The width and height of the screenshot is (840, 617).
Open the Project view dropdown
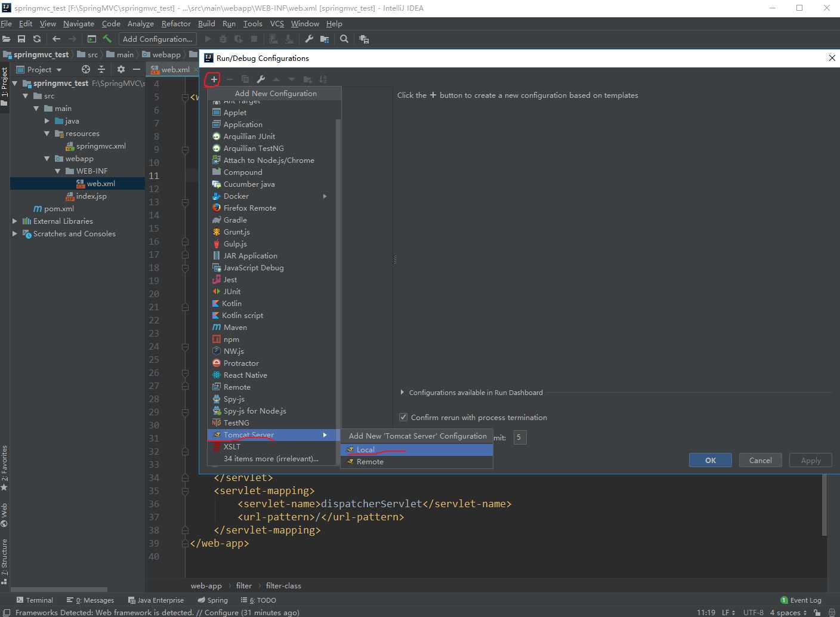(39, 69)
